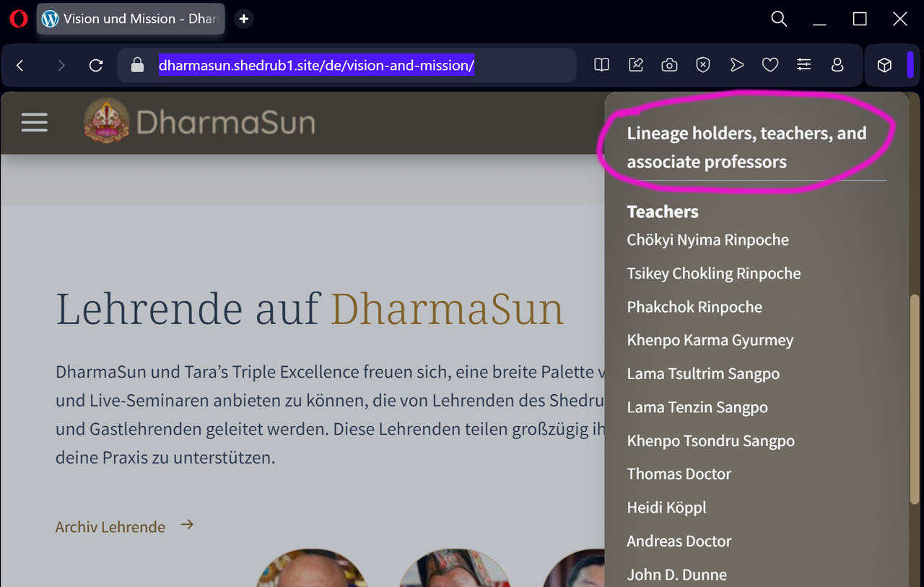Open the ad blocker shield icon
Viewport: 924px width, 587px height.
coord(703,65)
